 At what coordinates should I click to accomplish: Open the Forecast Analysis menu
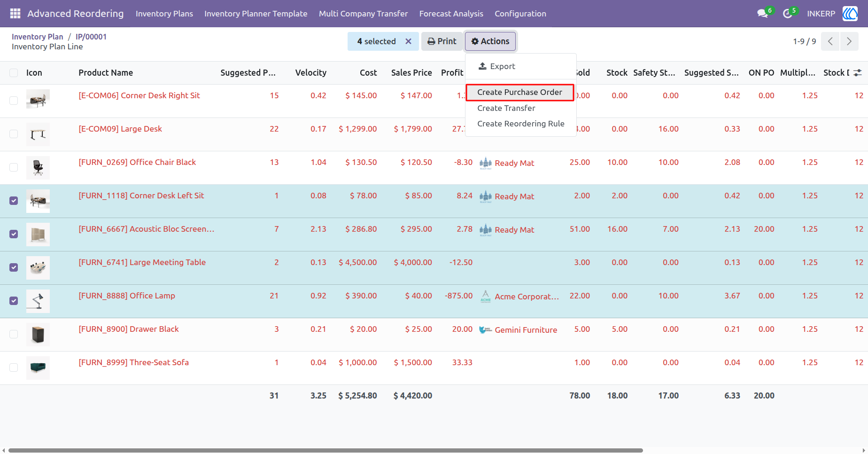(451, 14)
